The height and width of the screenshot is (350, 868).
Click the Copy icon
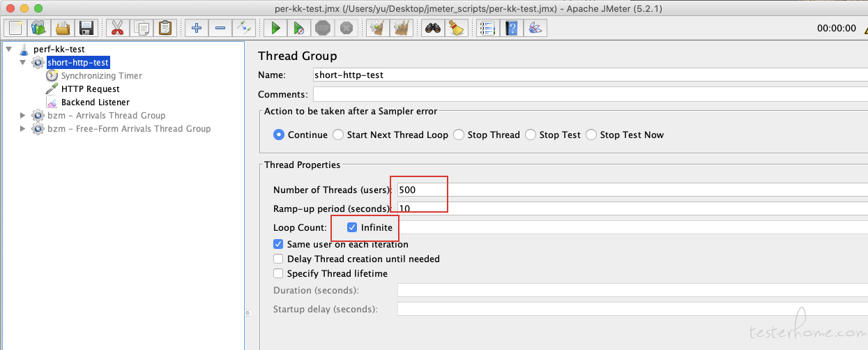coord(142,28)
